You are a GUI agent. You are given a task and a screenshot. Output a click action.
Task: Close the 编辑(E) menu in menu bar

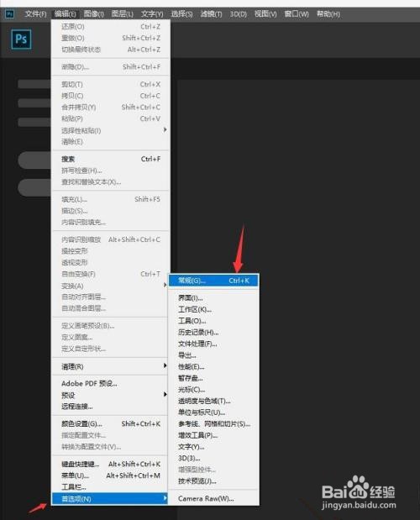(x=66, y=14)
